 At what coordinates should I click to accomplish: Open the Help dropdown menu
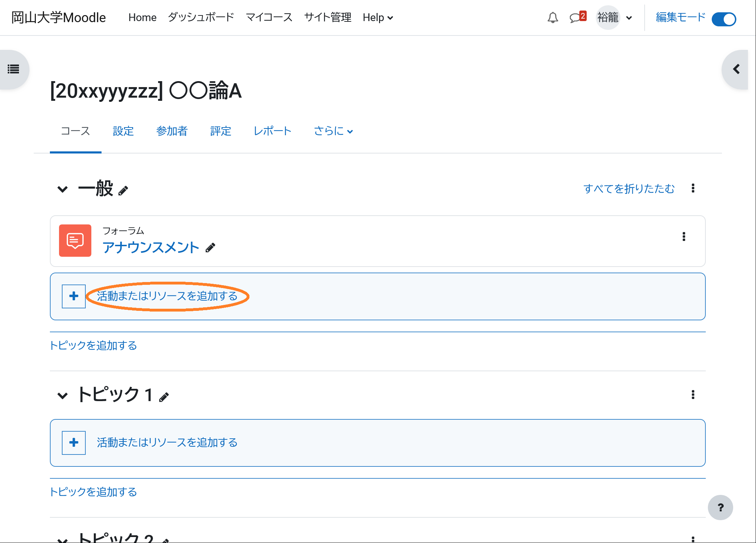coord(378,18)
